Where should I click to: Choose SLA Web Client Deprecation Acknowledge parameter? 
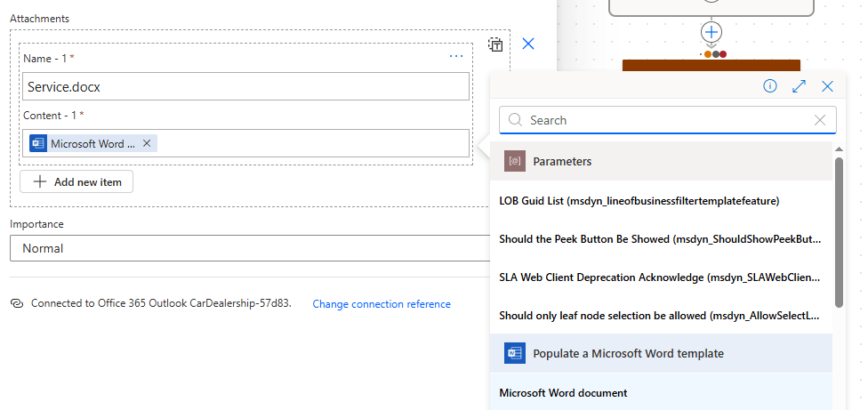658,277
